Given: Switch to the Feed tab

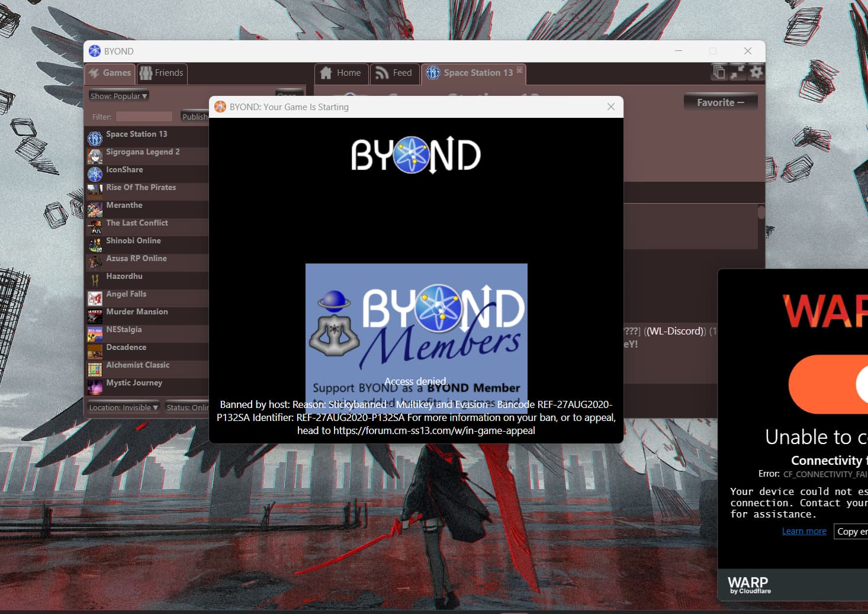Looking at the screenshot, I should pyautogui.click(x=394, y=73).
